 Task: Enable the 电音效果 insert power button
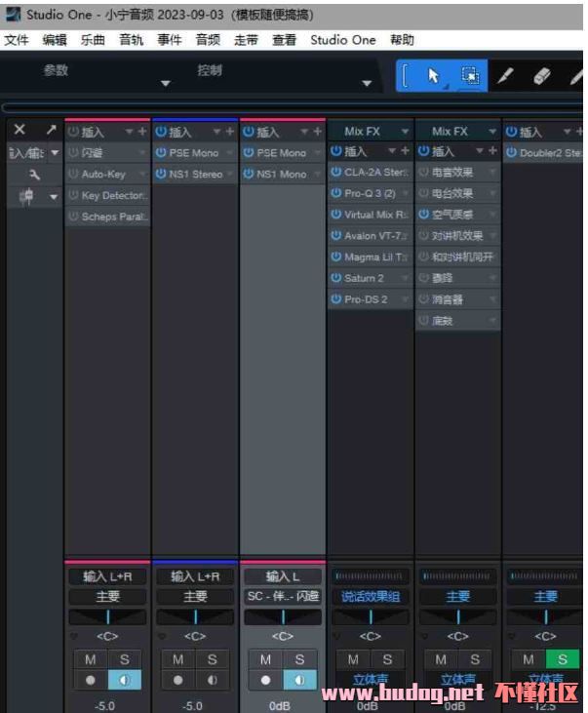coord(423,172)
